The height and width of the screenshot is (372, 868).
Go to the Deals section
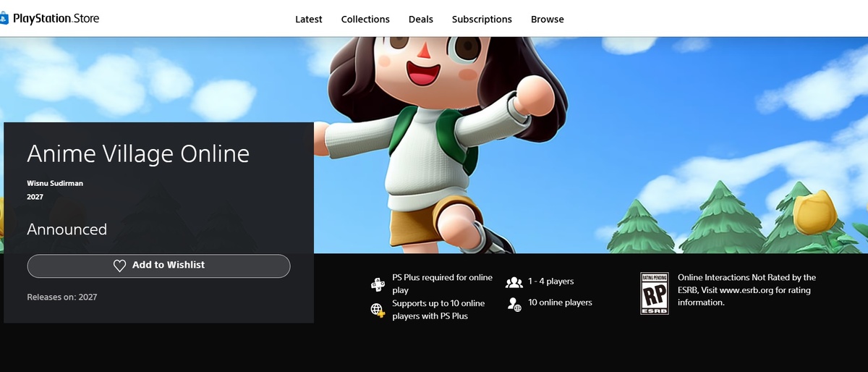pos(421,20)
